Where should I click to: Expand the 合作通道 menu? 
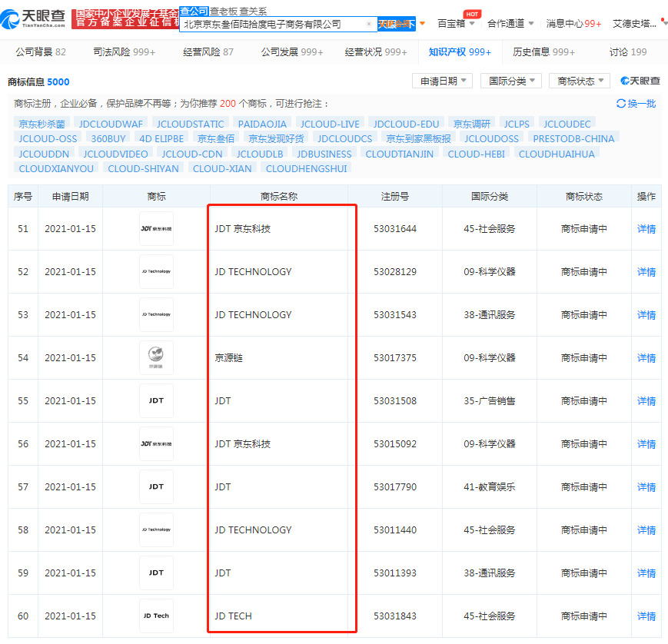point(510,23)
